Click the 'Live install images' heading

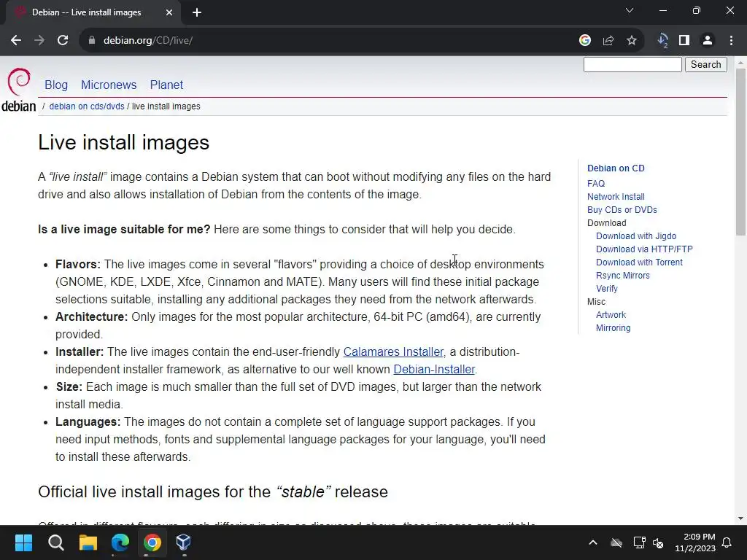coord(123,142)
